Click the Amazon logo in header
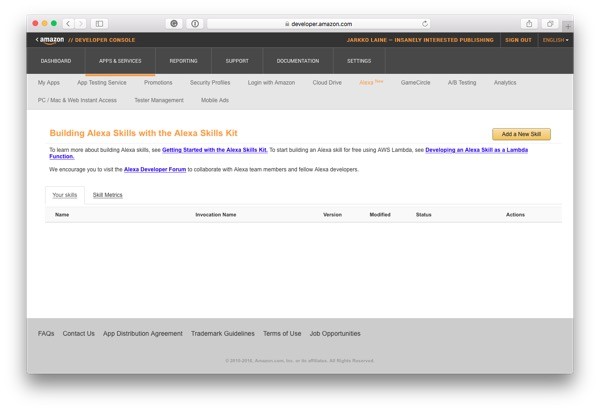Screen dimensions: 600x411 50,40
